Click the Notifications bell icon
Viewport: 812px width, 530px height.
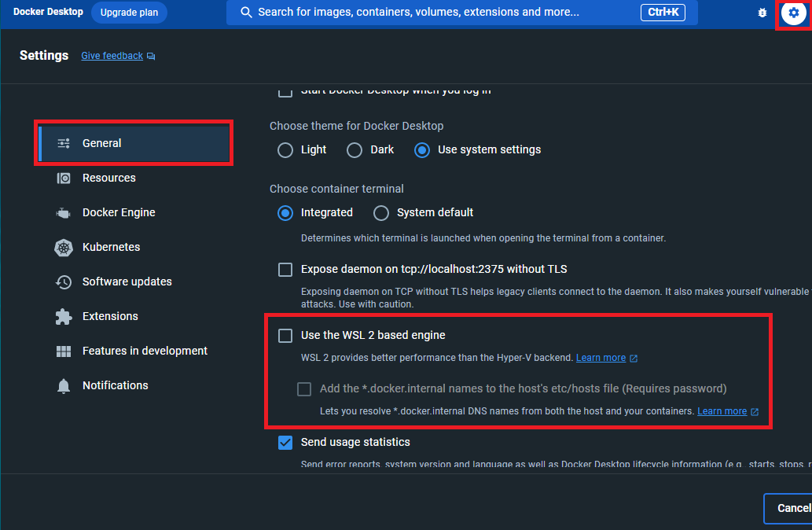(x=64, y=386)
